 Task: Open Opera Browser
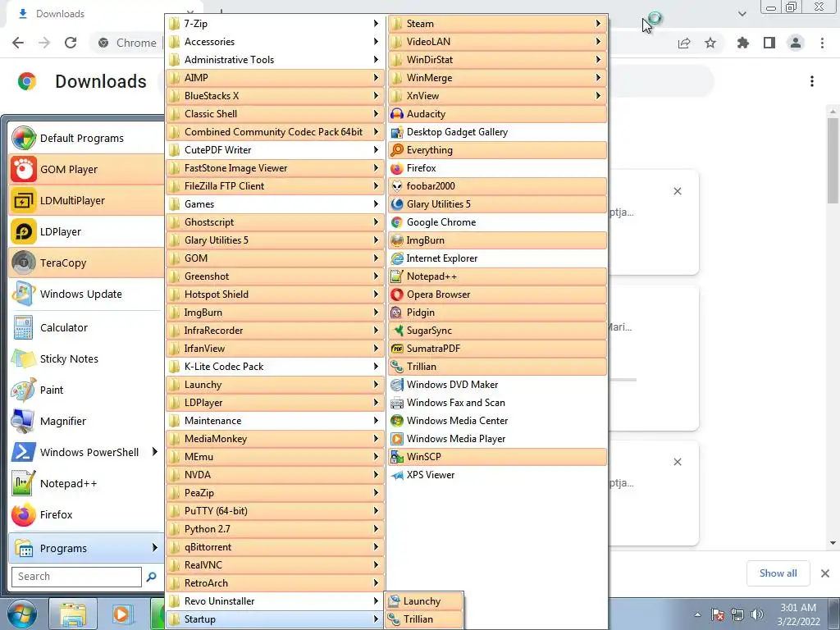pos(498,294)
